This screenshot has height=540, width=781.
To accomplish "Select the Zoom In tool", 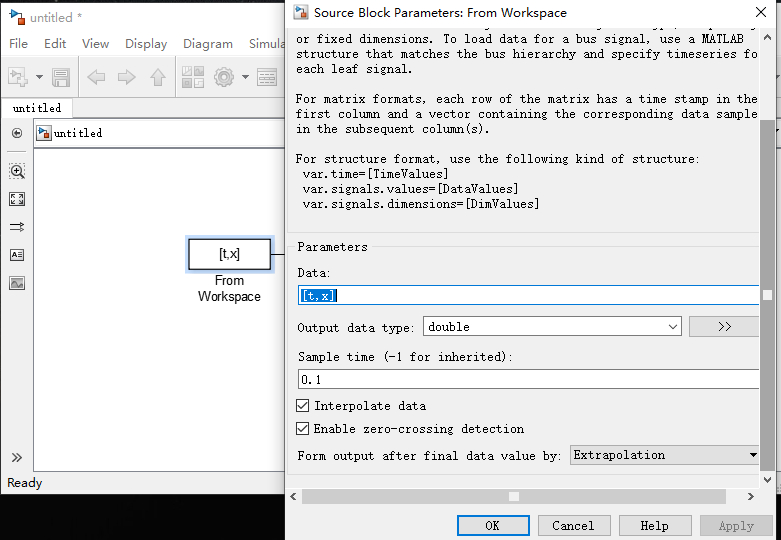I will [17, 171].
